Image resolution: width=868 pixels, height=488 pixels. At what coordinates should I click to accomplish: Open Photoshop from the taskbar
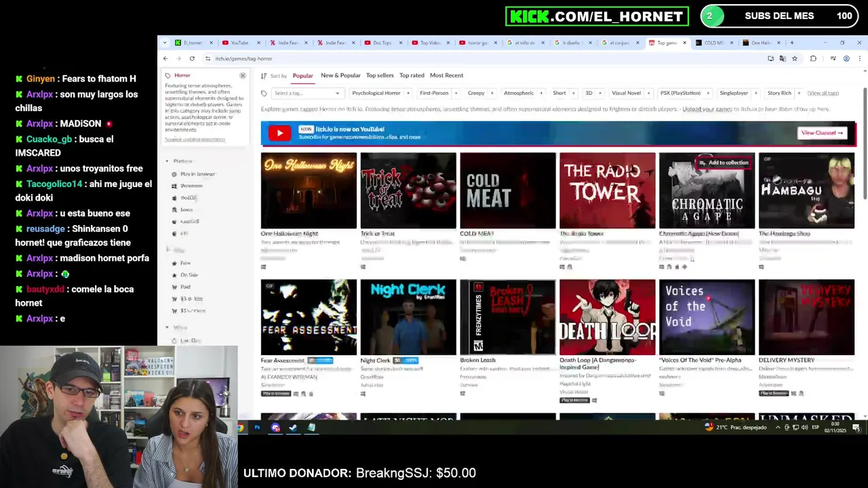click(x=257, y=428)
